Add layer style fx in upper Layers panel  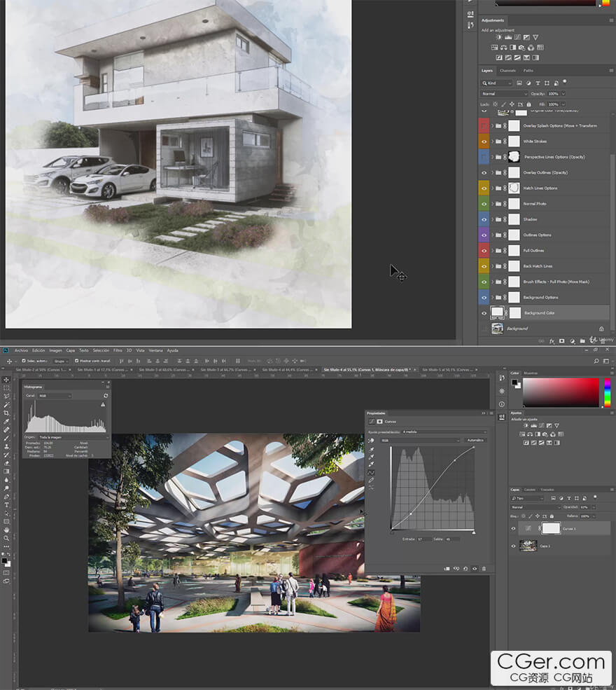(x=552, y=341)
